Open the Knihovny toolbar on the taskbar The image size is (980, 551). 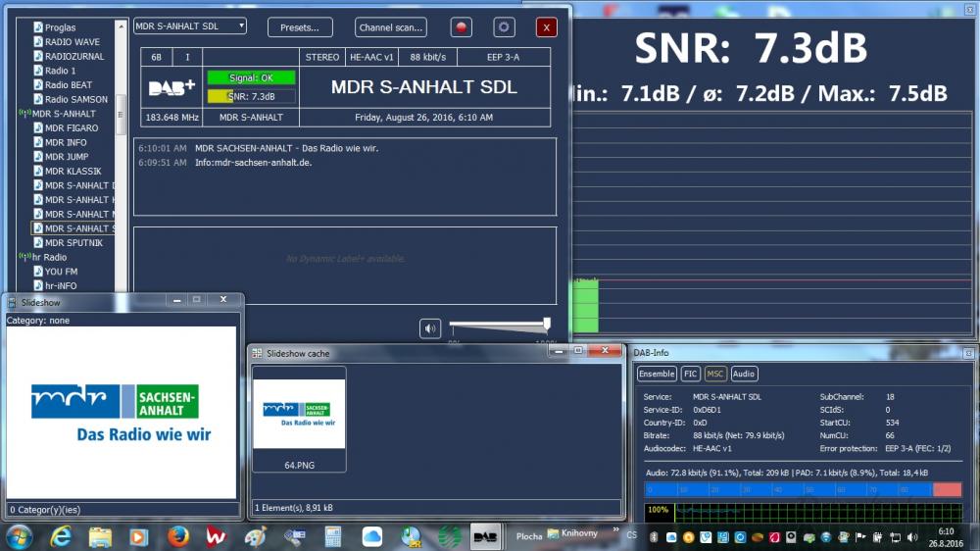(572, 533)
